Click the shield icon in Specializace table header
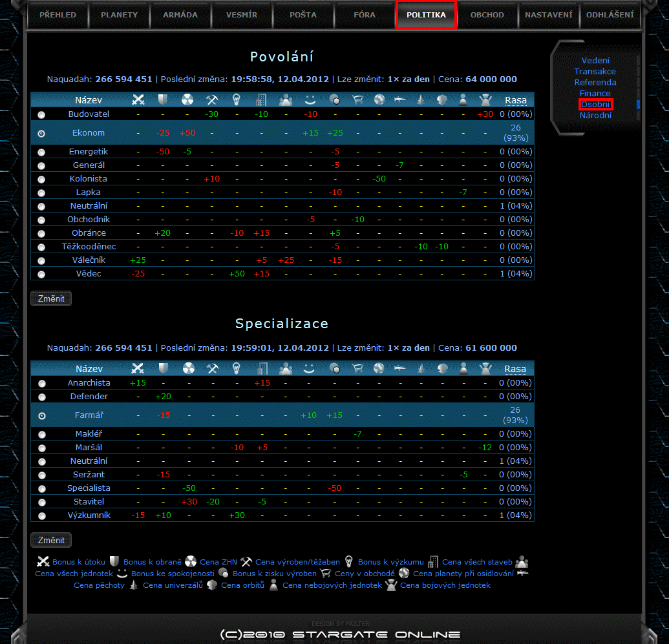This screenshot has width=669, height=644. [163, 369]
